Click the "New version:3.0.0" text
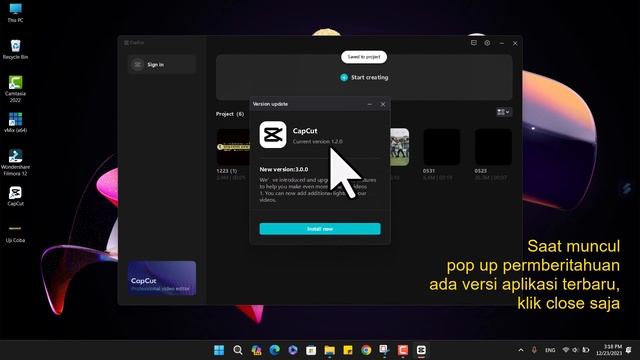Viewport: 640px width, 360px height. pyautogui.click(x=284, y=169)
